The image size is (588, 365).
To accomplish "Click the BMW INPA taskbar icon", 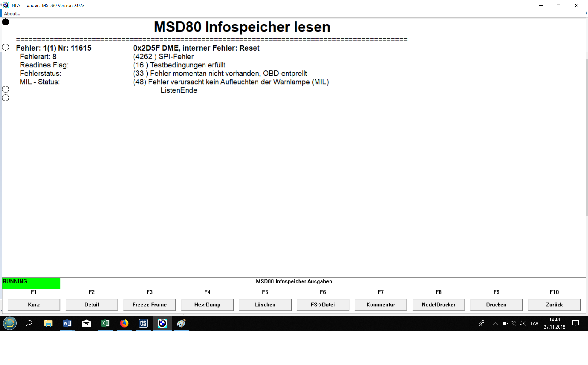I will click(x=162, y=323).
